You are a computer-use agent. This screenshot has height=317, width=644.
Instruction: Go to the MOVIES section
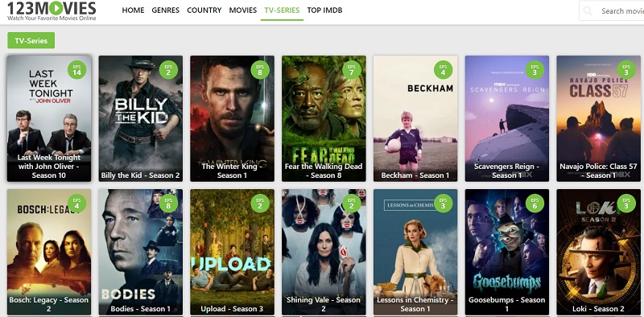tap(243, 10)
